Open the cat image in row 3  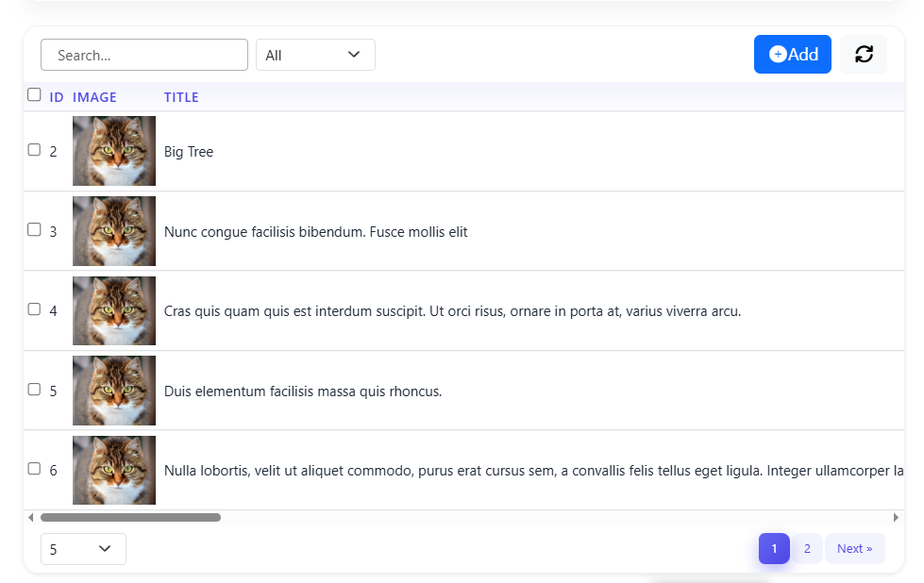click(x=114, y=231)
